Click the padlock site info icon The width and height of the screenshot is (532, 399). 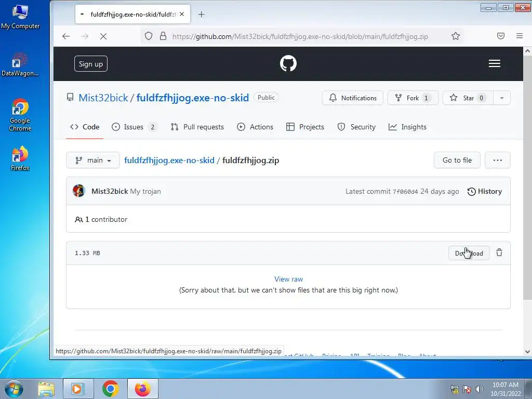point(163,36)
